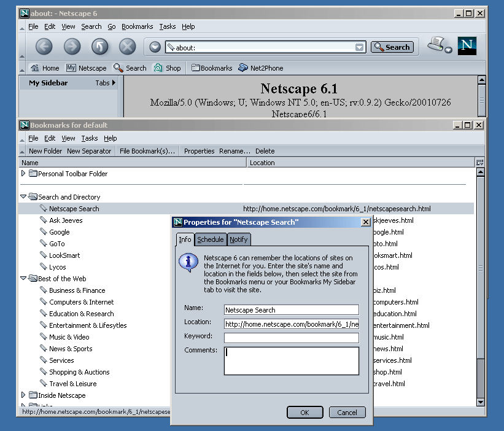This screenshot has width=504, height=431.
Task: Collapse the bookmarks menu bar grippy
Action: [22, 139]
